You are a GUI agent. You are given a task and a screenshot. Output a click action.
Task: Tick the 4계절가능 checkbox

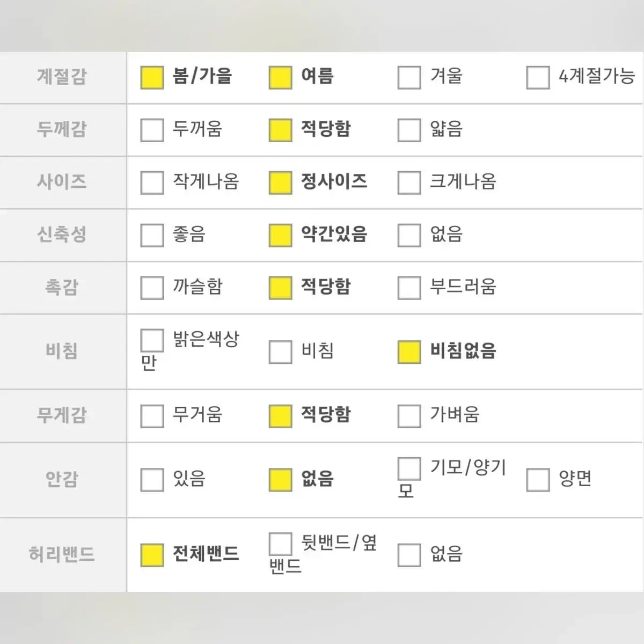coord(538,77)
